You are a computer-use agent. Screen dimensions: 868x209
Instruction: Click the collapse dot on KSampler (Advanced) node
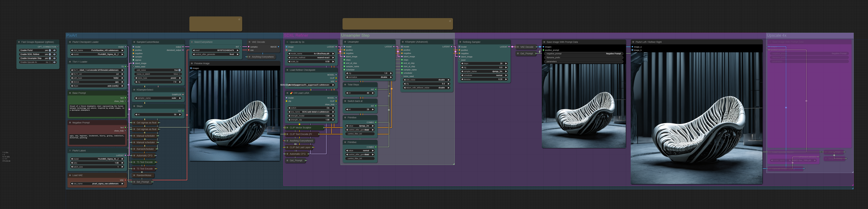pyautogui.click(x=403, y=42)
